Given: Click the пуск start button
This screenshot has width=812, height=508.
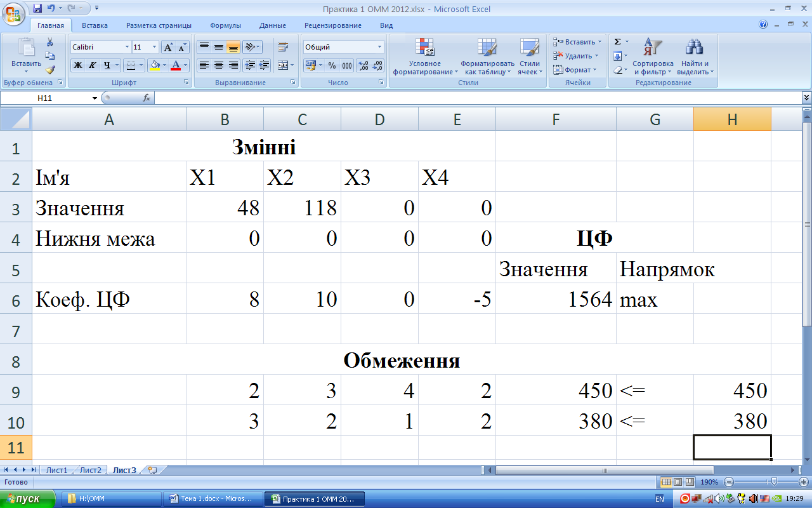Looking at the screenshot, I should coord(28,499).
